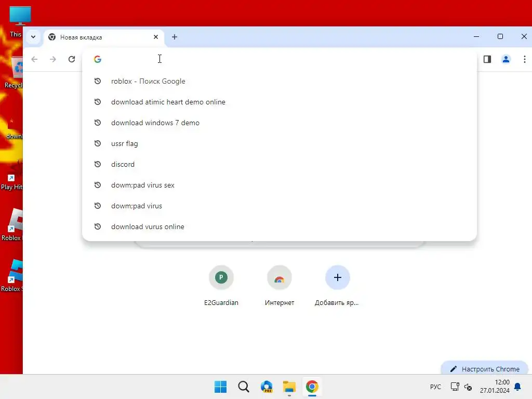Open the clock showing 12:00 27.01.2024

(495, 387)
